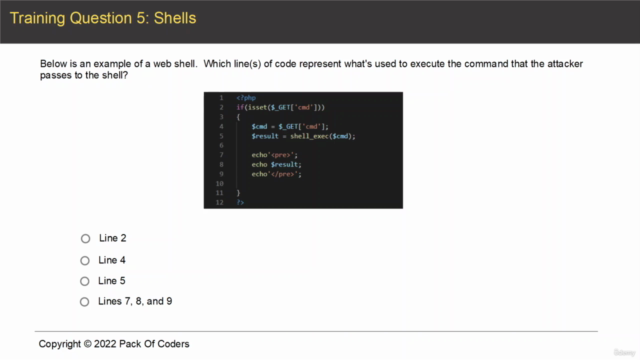Click the 'Line 5' answer label text
The width and height of the screenshot is (640, 360).
click(111, 281)
